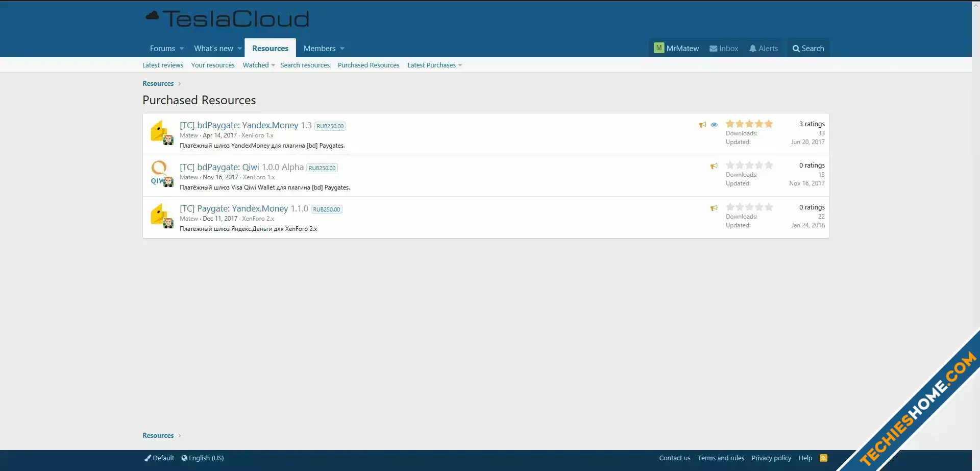980x471 pixels.
Task: Open the Forums tab
Action: (162, 49)
